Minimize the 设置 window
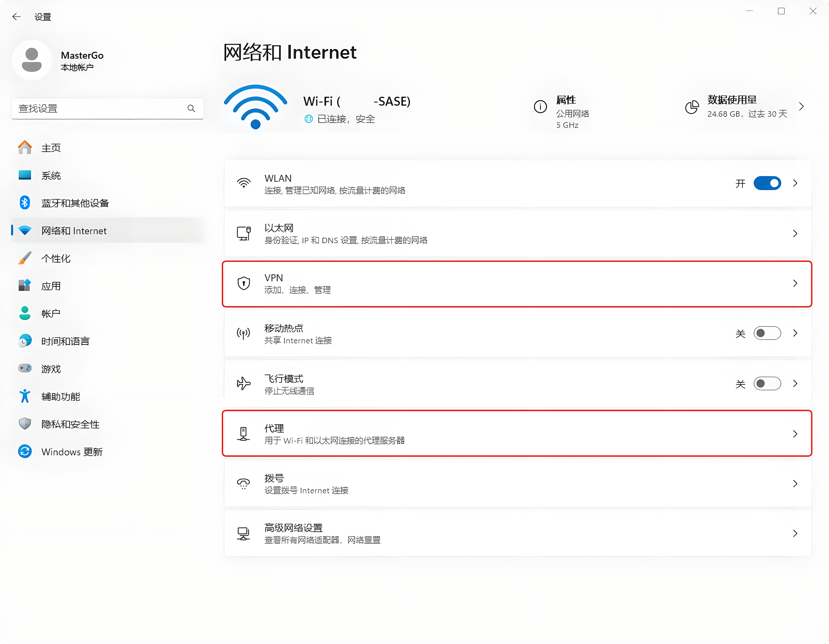This screenshot has width=829, height=644. tap(749, 11)
